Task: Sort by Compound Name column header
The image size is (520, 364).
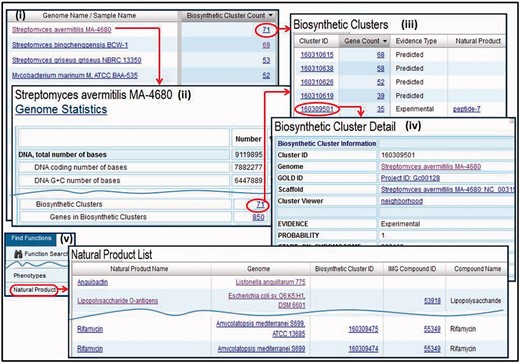Action: tap(477, 269)
